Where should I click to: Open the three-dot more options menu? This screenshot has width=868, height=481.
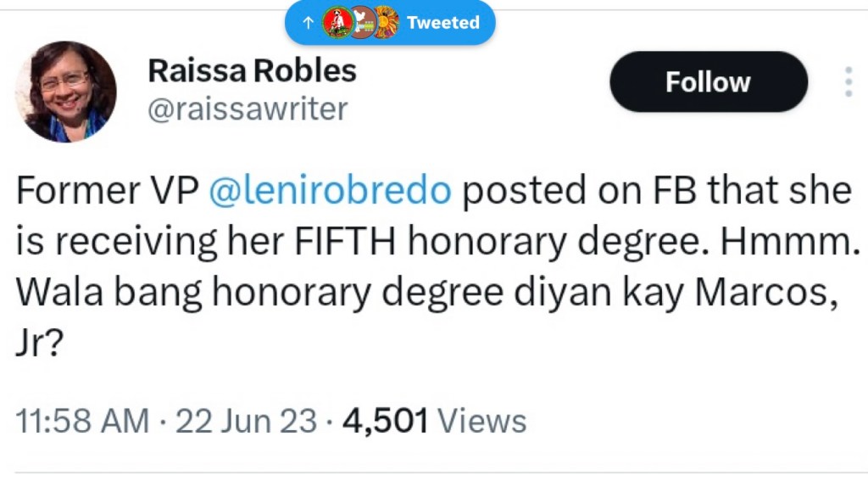848,81
